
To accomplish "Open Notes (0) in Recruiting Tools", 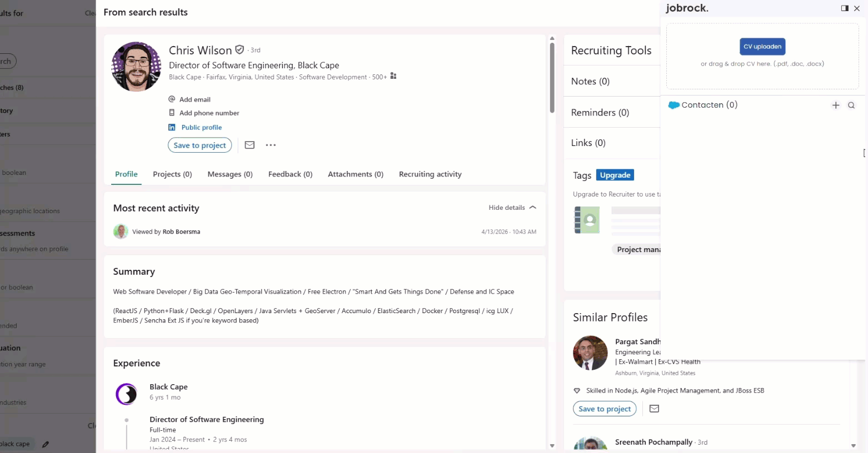I will click(x=590, y=82).
